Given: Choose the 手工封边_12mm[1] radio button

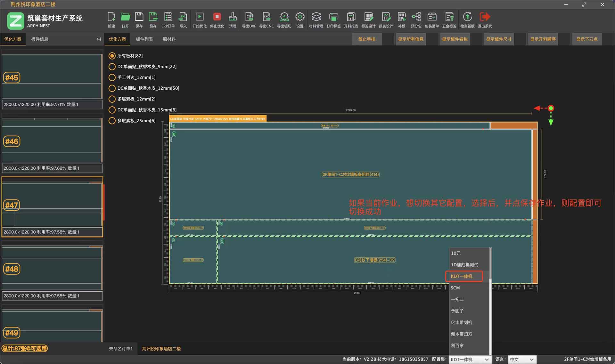Looking at the screenshot, I should 112,77.
